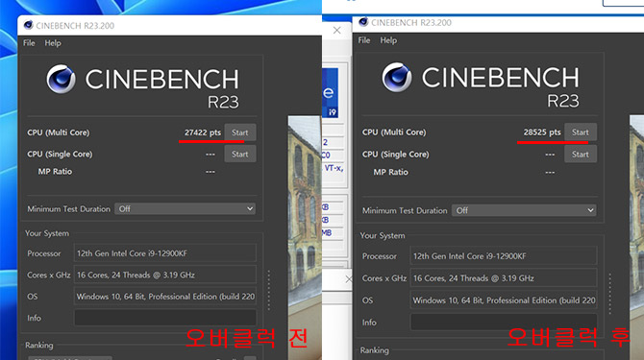Viewport: 644px width, 360px height.
Task: Select Processor field in right window
Action: click(504, 256)
